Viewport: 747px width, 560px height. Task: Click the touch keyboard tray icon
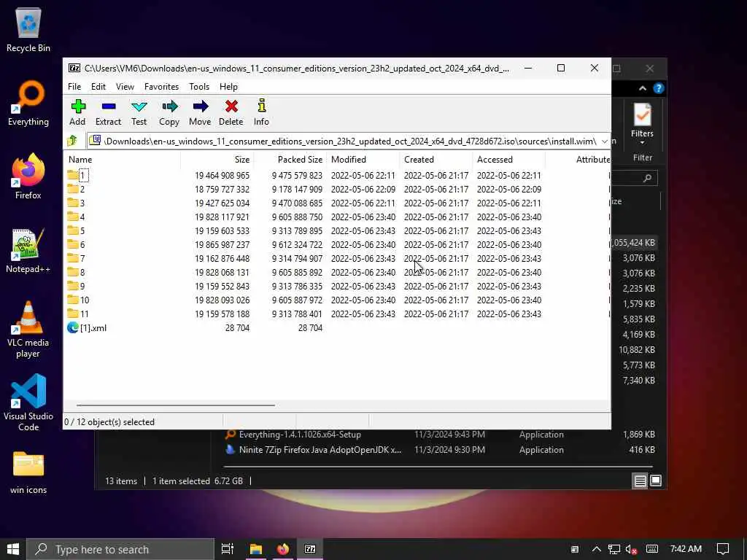pyautogui.click(x=652, y=549)
